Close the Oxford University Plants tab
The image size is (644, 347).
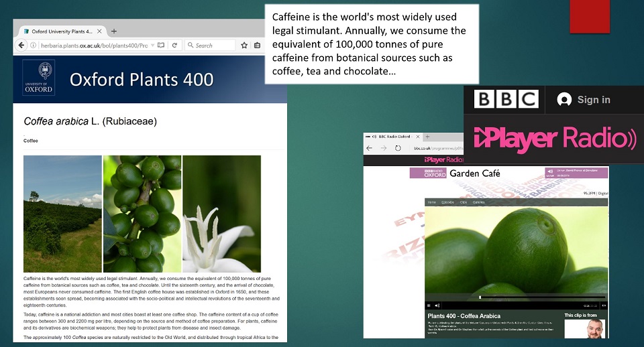tap(99, 31)
